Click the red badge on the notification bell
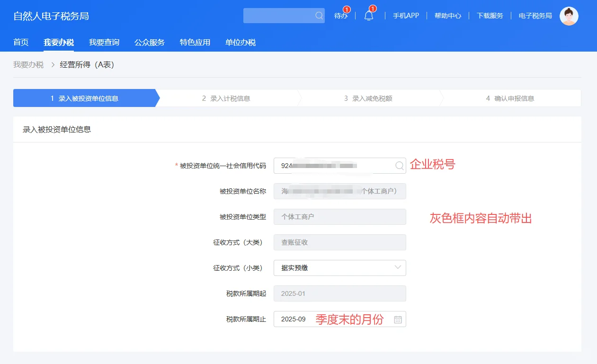Image resolution: width=597 pixels, height=364 pixels. point(373,8)
